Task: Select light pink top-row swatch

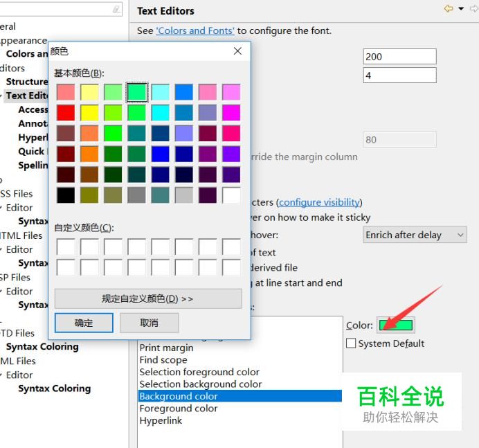Action: point(208,92)
